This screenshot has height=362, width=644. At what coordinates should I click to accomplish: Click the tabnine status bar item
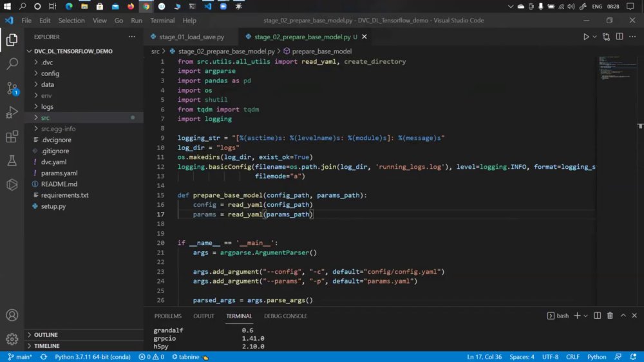click(x=190, y=357)
